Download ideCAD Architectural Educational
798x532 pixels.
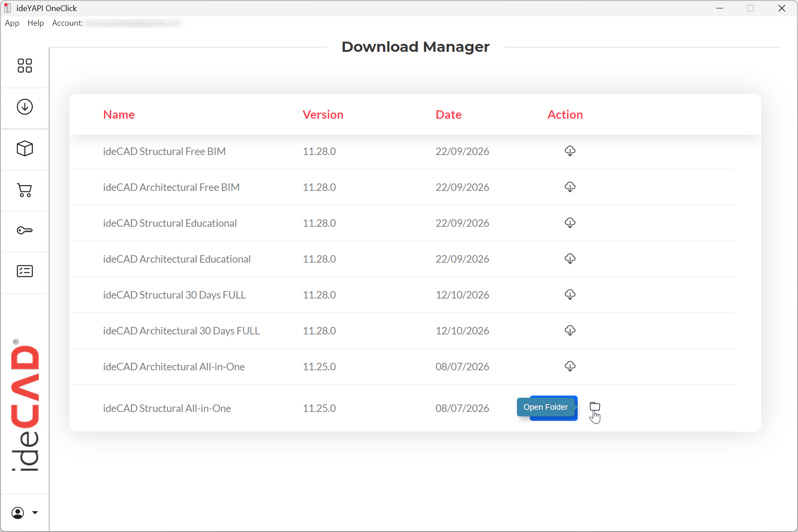click(x=570, y=259)
